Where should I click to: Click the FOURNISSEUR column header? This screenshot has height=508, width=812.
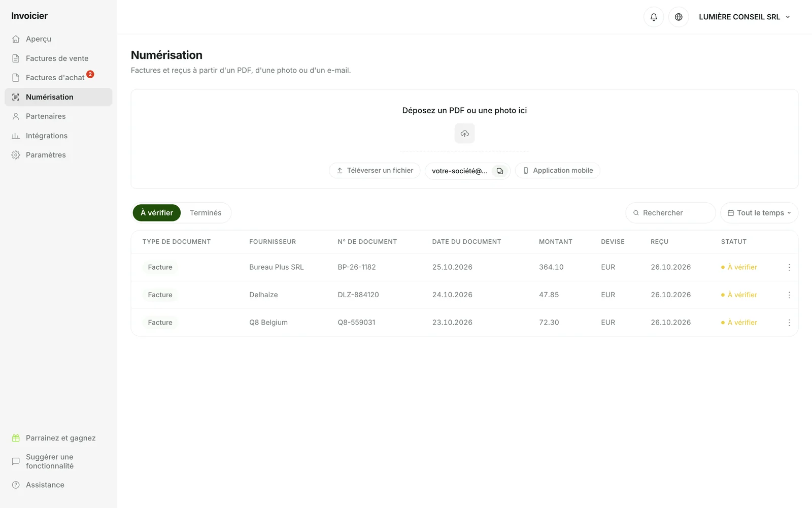273,242
